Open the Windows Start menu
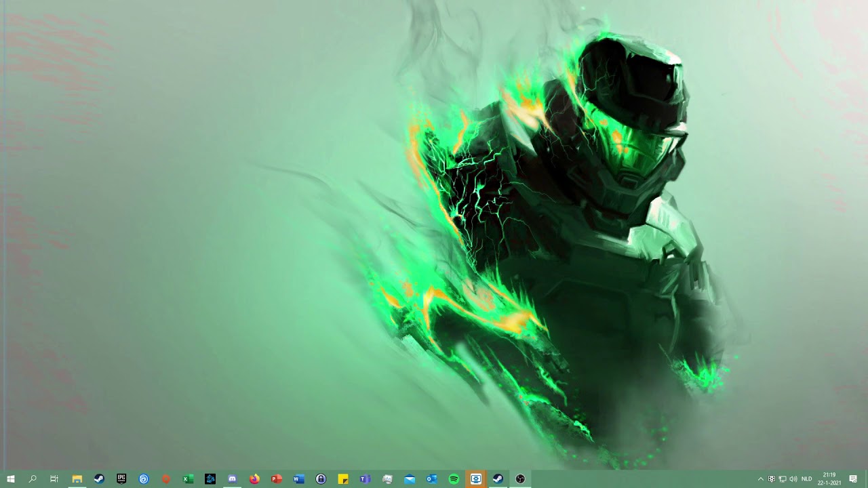The height and width of the screenshot is (488, 868). tap(10, 479)
